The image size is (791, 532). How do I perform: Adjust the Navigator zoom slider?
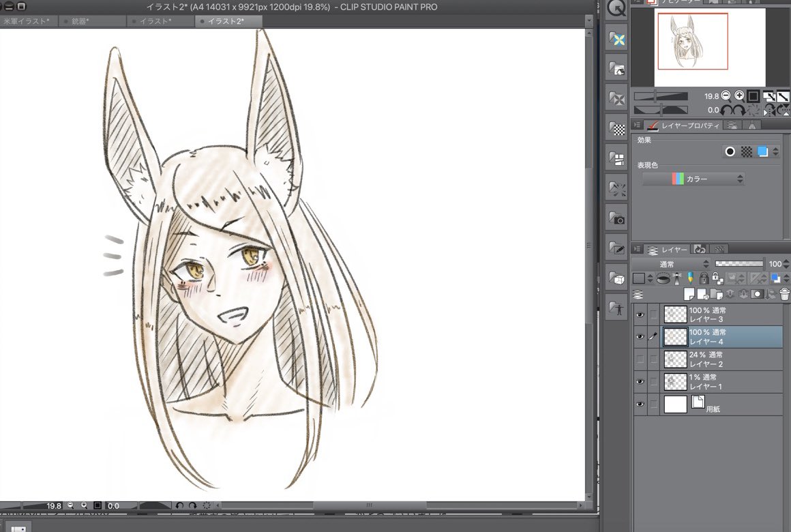click(x=661, y=96)
